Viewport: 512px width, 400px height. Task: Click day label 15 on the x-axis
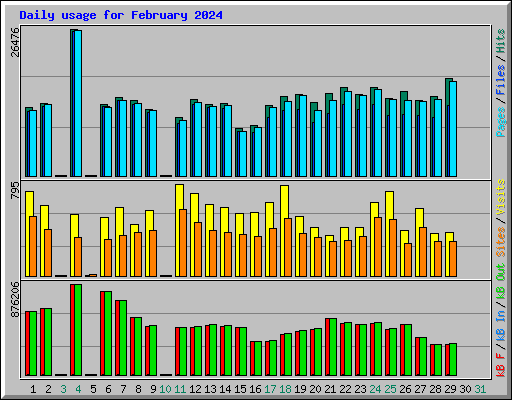pos(240,389)
